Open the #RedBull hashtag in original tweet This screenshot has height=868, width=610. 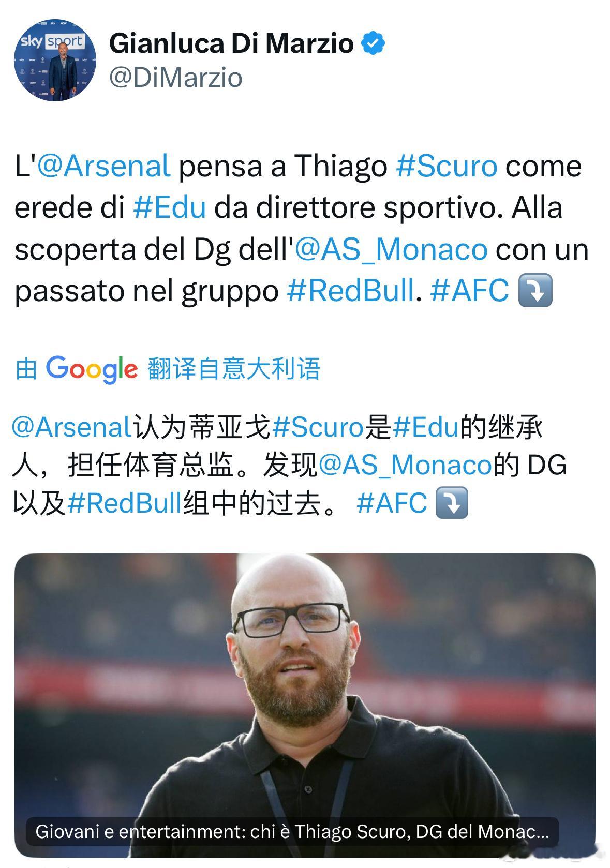click(x=351, y=290)
